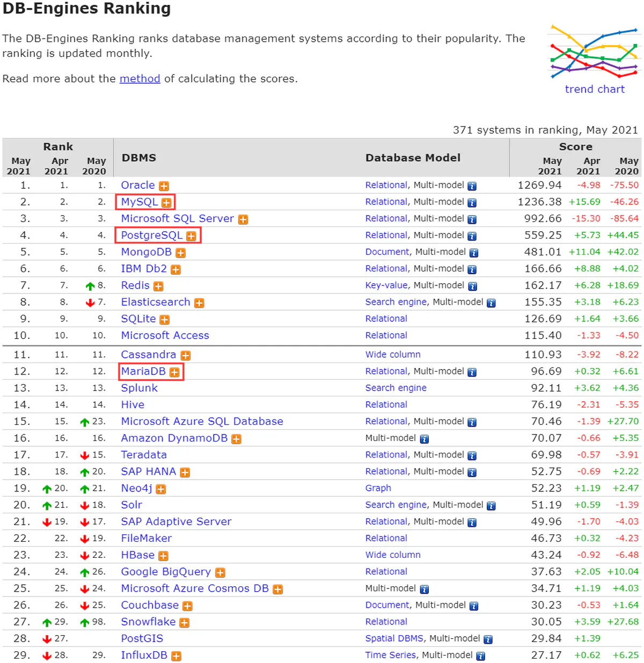Click the plus icon next to Snowflake
Screen dimensions: 644x663
[x=184, y=623]
